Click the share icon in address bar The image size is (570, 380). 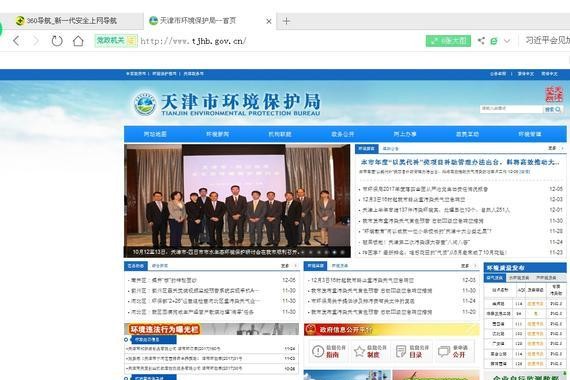tap(481, 41)
